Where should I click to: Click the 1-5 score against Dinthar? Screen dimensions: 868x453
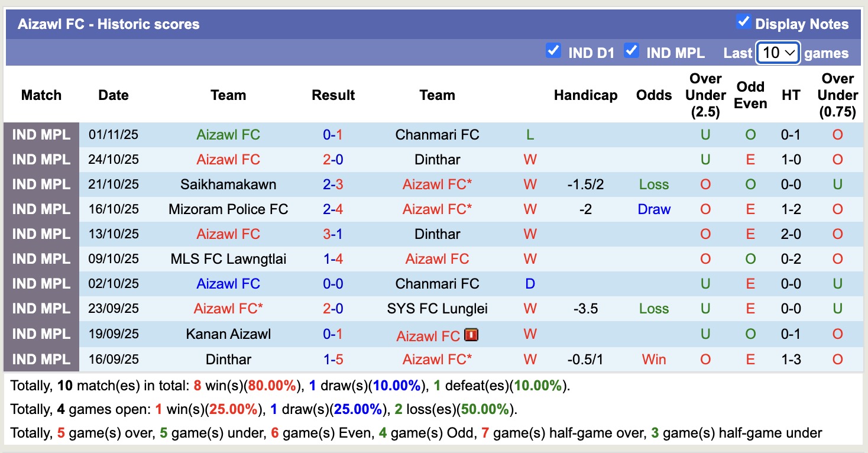333,360
